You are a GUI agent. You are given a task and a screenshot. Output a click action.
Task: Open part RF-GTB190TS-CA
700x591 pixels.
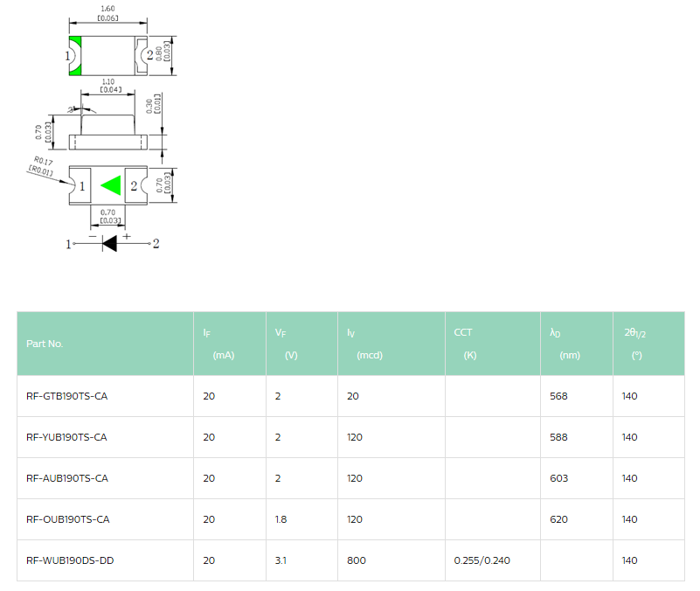tap(67, 396)
